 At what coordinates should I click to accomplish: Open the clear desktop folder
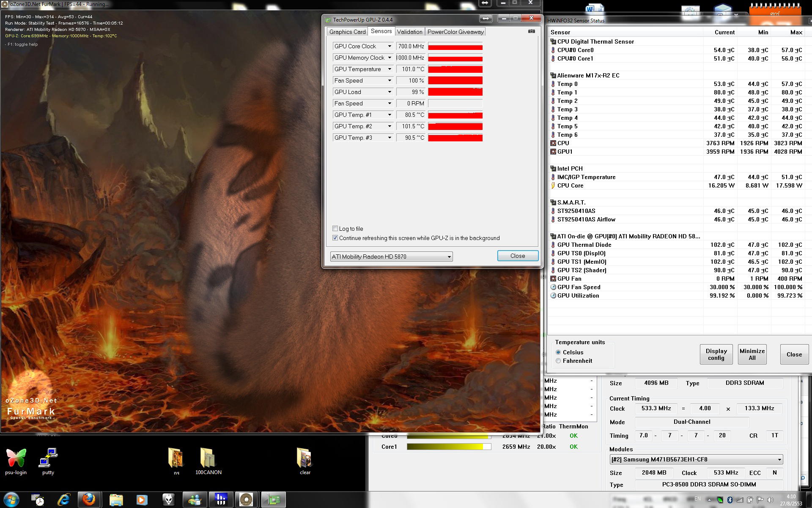(304, 461)
